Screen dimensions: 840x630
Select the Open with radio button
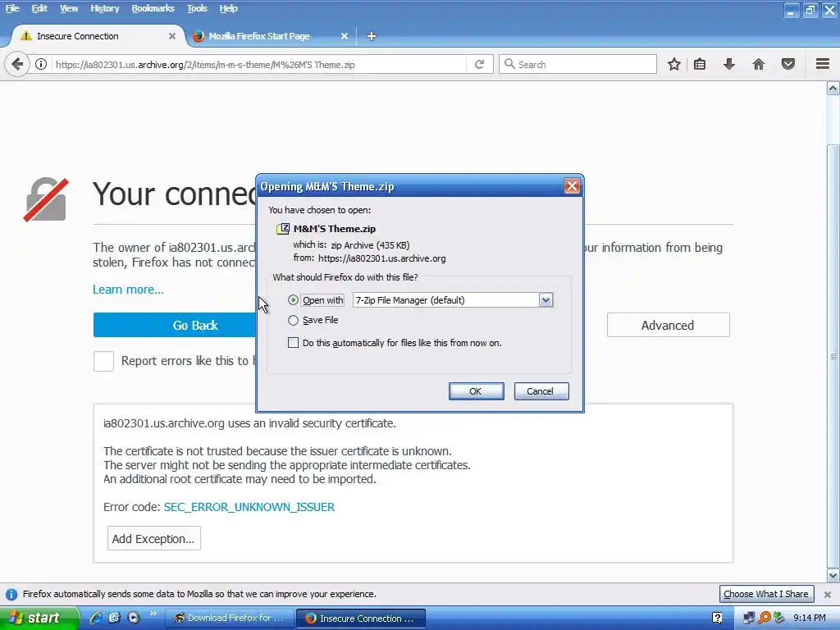coord(293,300)
